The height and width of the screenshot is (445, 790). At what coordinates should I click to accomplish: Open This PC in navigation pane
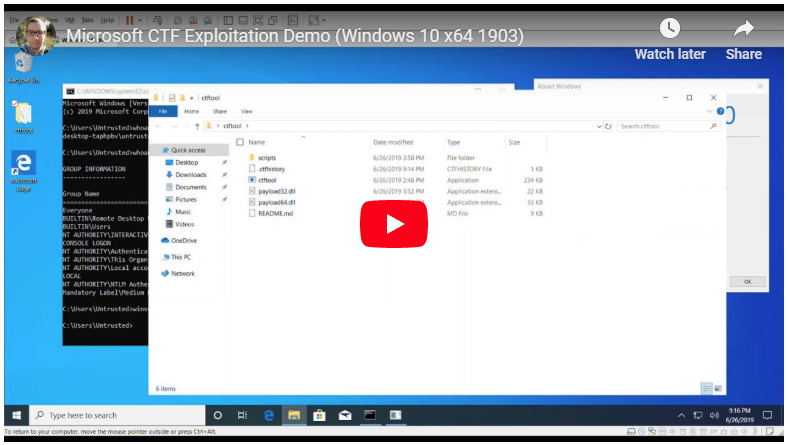point(180,257)
